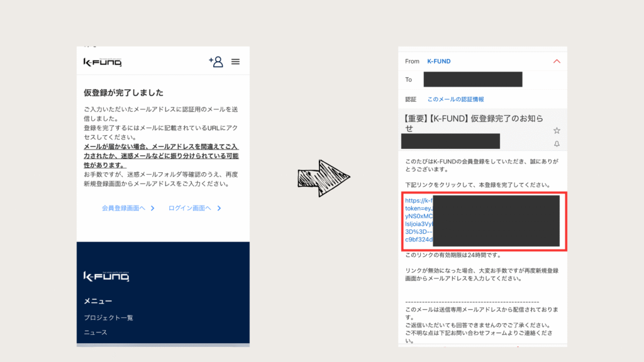Click the redacted To recipient field

(x=473, y=80)
